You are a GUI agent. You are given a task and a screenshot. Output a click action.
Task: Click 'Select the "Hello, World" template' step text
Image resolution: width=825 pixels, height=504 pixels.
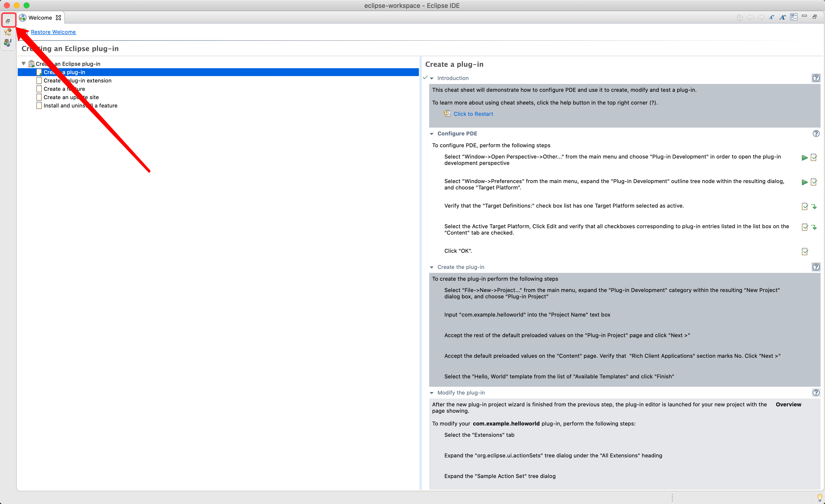point(559,376)
